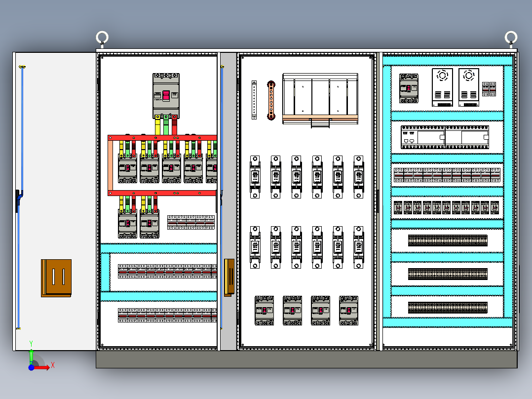Click the red X axis of the triad

coord(41,367)
